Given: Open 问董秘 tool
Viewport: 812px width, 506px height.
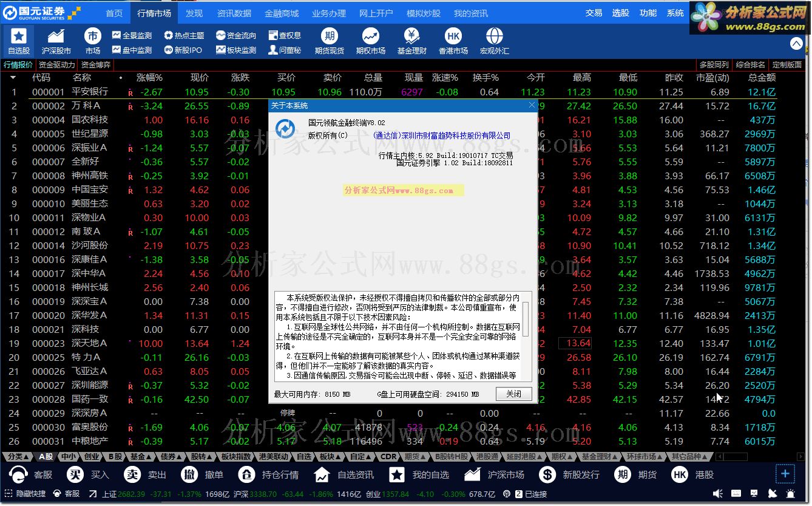Looking at the screenshot, I should 285,50.
